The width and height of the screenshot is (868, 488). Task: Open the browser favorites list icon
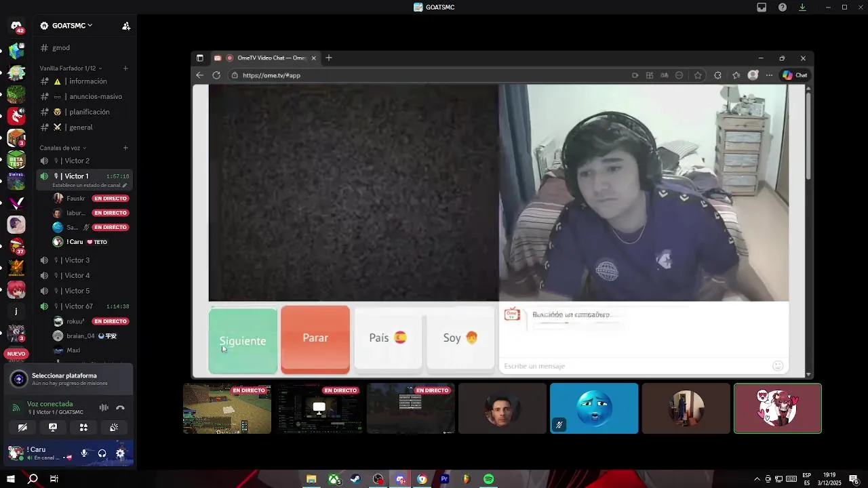(736, 75)
